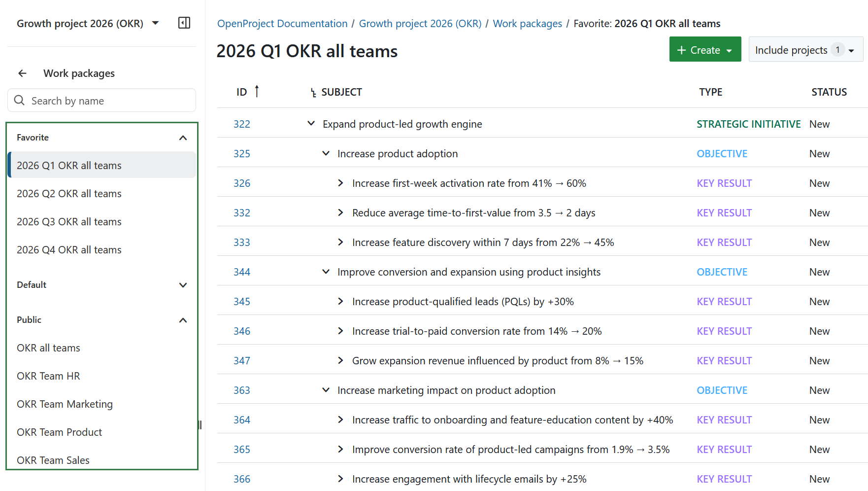Image resolution: width=868 pixels, height=491 pixels.
Task: Open the OKR Team Marketing view
Action: click(65, 404)
